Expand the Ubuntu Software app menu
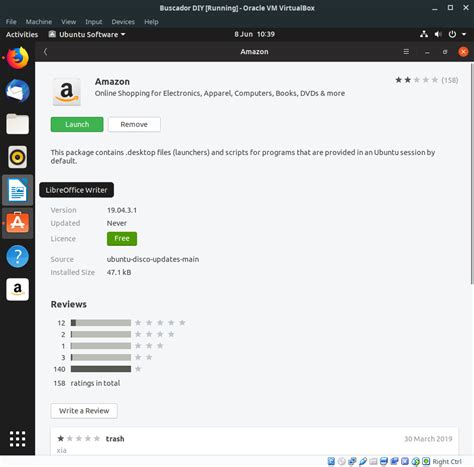 pyautogui.click(x=87, y=34)
